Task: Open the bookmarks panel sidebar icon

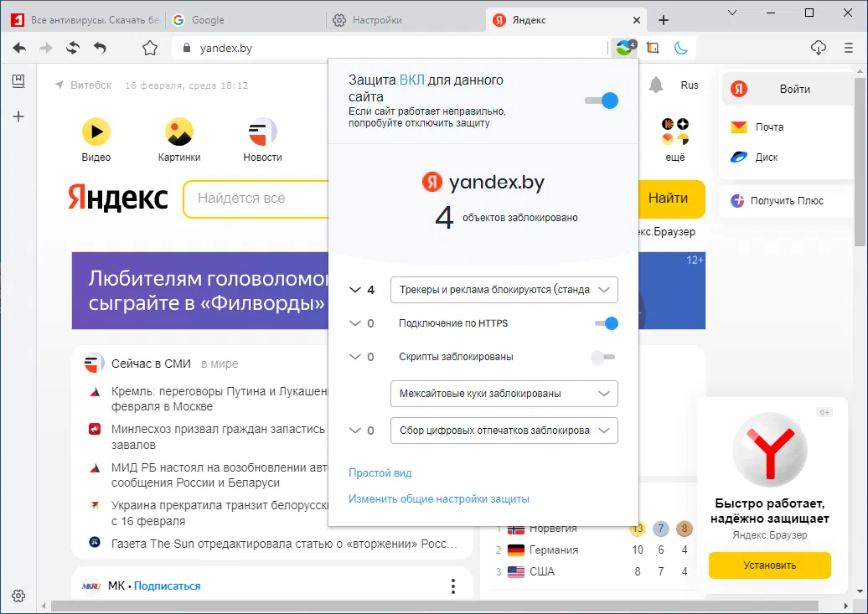Action: (x=18, y=81)
